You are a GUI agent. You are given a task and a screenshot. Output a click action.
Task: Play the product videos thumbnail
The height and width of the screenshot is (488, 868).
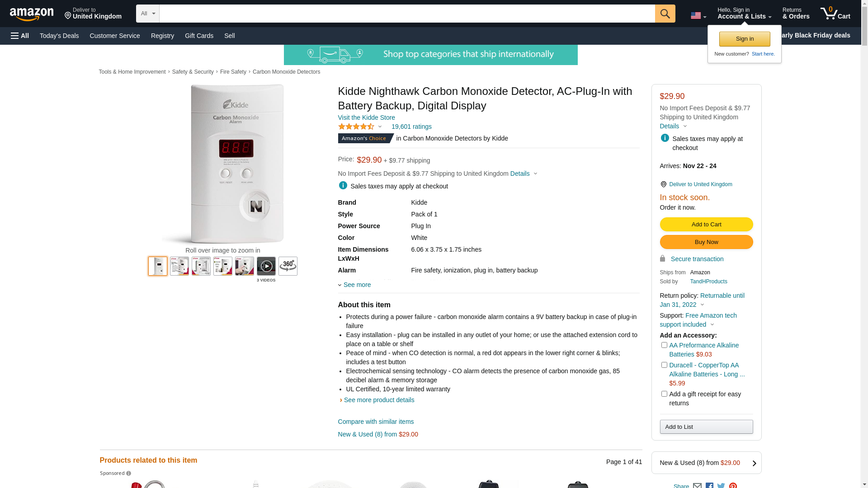[x=266, y=266]
